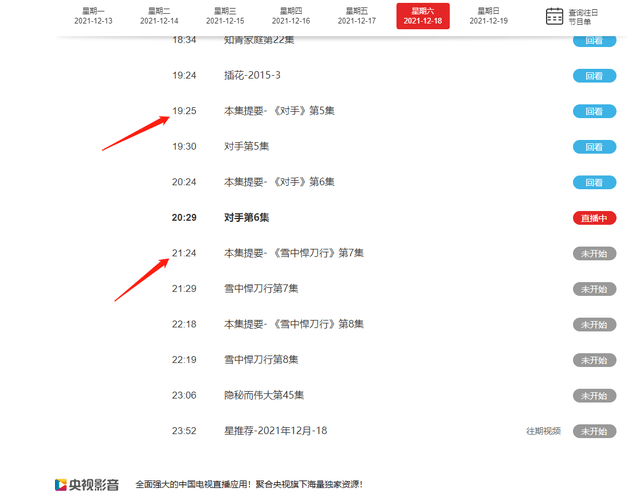Click the 22:19 time entry

(x=184, y=360)
